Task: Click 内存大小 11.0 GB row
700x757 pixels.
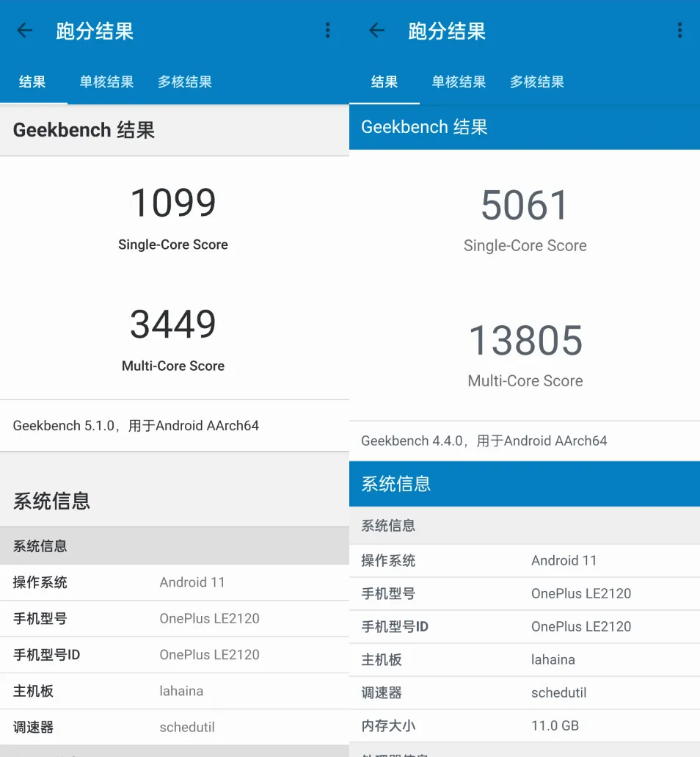Action: tap(525, 725)
